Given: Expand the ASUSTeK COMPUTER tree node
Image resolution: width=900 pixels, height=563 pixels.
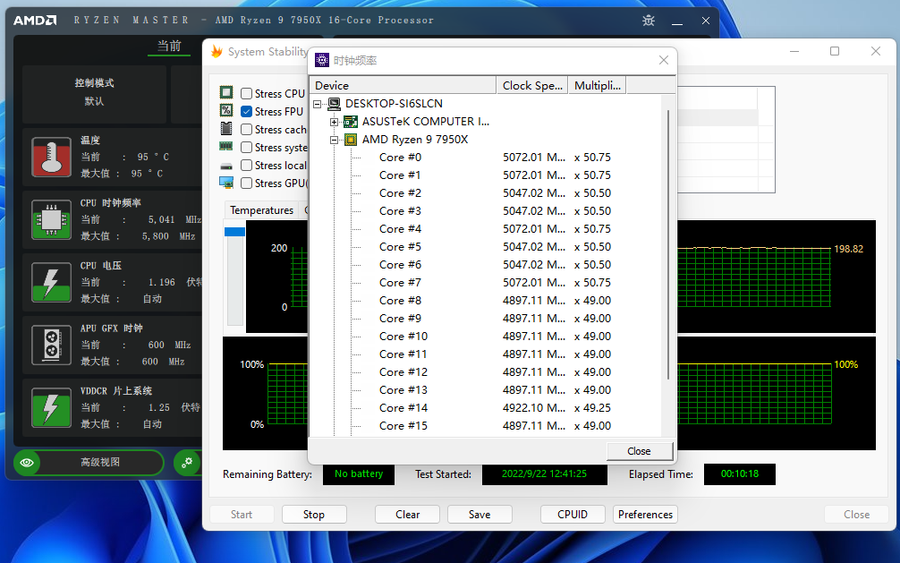Looking at the screenshot, I should (x=335, y=122).
